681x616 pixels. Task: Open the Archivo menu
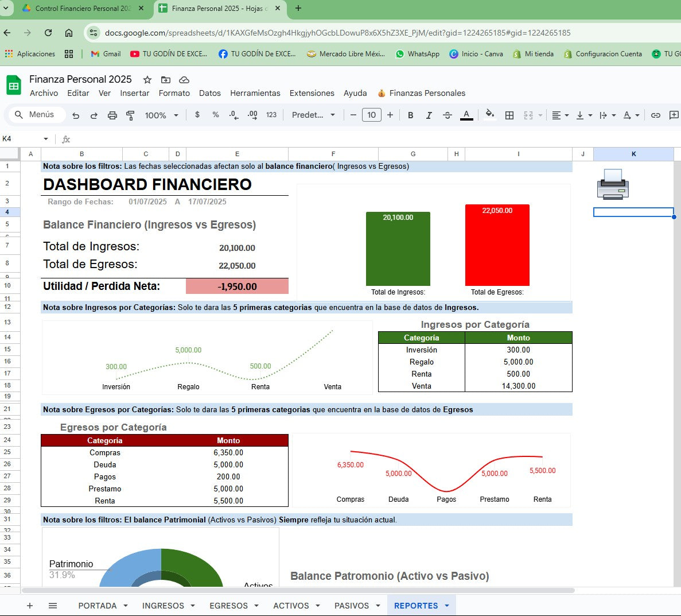tap(44, 93)
